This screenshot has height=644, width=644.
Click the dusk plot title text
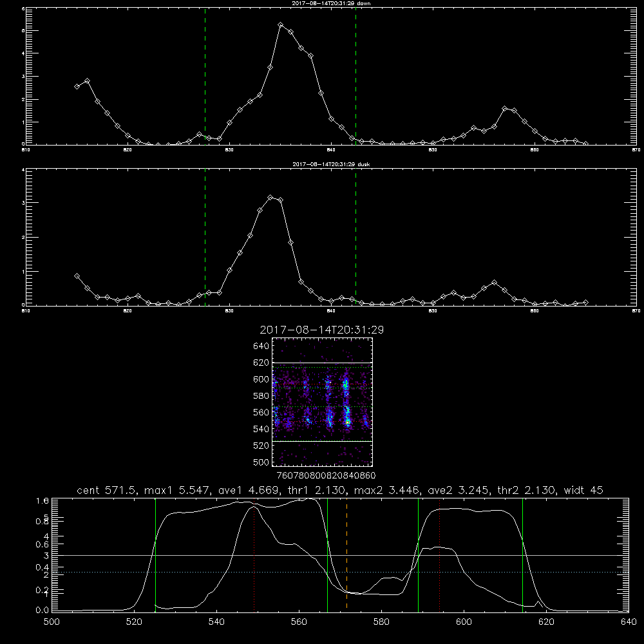click(x=331, y=164)
